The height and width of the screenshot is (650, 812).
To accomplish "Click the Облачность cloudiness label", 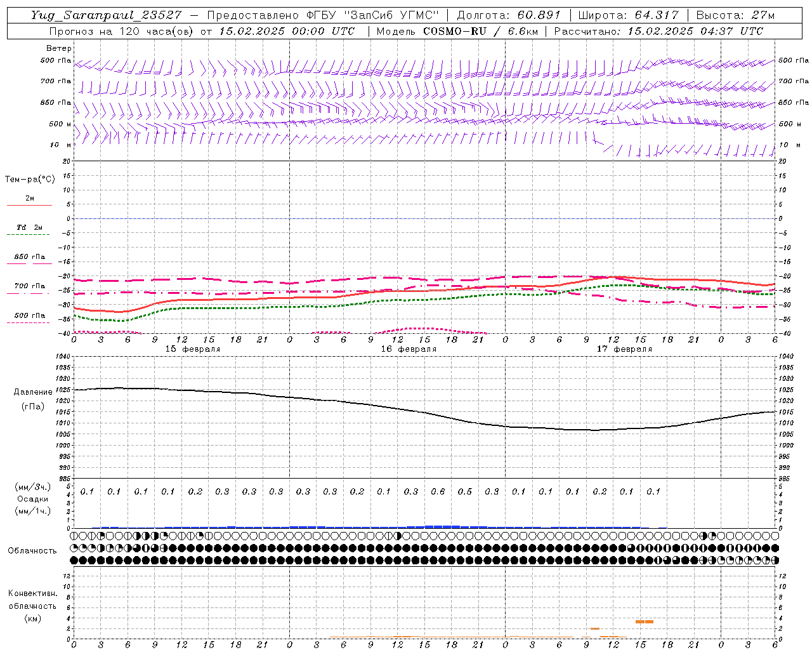I will pyautogui.click(x=32, y=550).
